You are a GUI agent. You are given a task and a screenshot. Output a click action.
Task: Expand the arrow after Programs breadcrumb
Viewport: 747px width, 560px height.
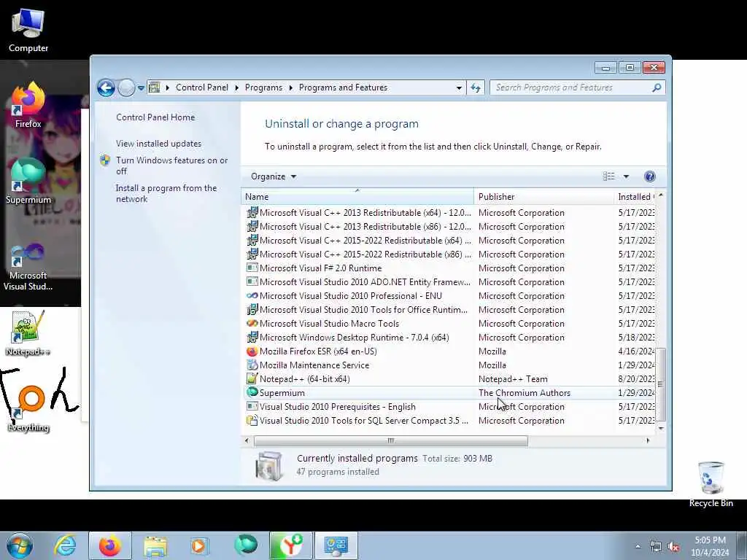click(290, 88)
